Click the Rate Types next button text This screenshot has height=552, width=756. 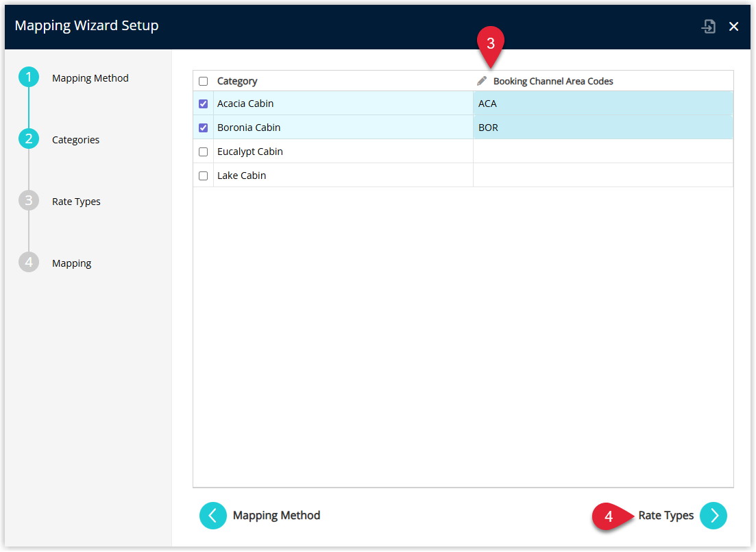[666, 516]
